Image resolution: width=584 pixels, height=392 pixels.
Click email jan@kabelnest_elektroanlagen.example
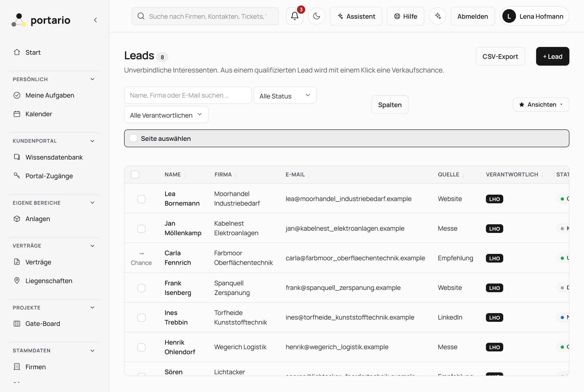tap(345, 228)
